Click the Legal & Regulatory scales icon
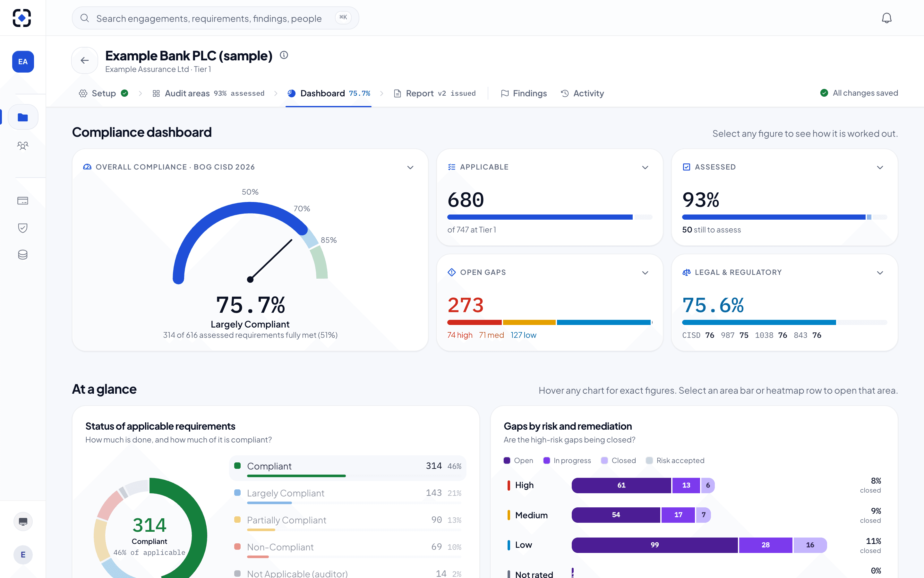924x578 pixels. pyautogui.click(x=687, y=272)
